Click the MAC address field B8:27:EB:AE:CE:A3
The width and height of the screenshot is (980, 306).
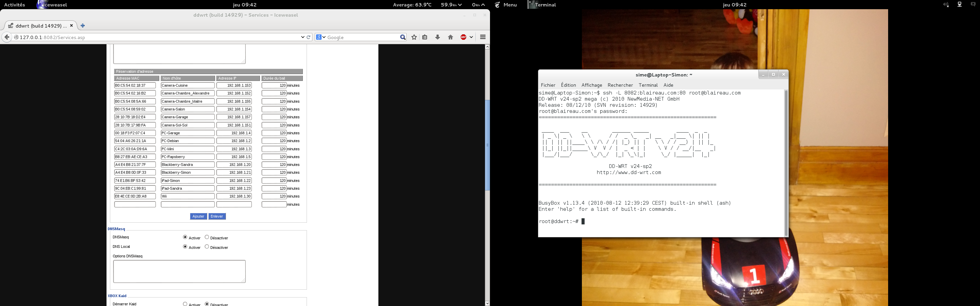click(135, 157)
